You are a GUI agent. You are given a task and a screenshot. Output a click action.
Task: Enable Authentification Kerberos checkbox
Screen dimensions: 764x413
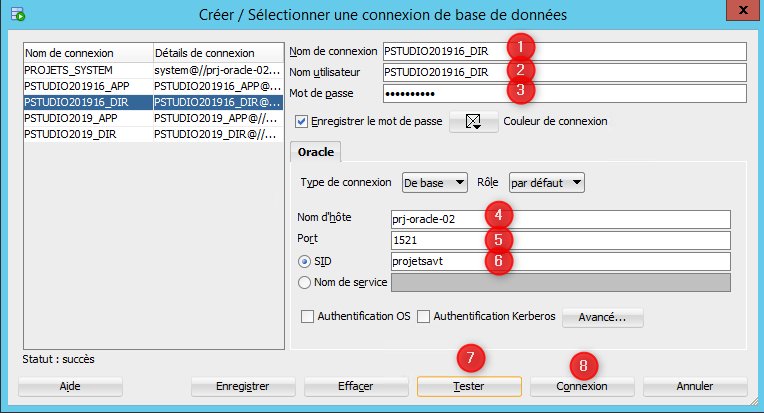pyautogui.click(x=424, y=317)
